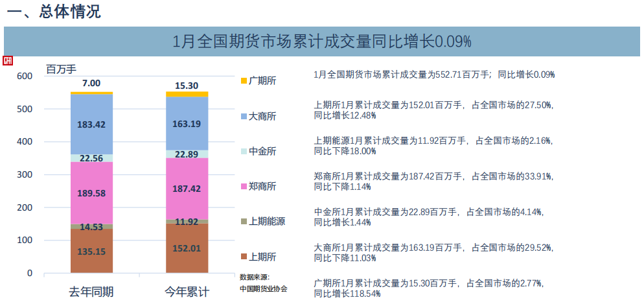Click the 广期所 summary with 2.77% share

428,288
